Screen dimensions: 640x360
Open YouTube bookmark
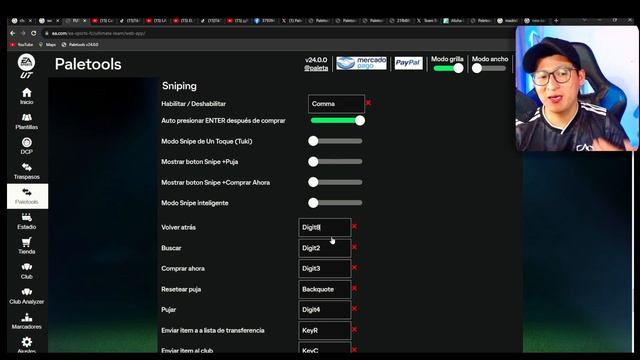(x=22, y=44)
